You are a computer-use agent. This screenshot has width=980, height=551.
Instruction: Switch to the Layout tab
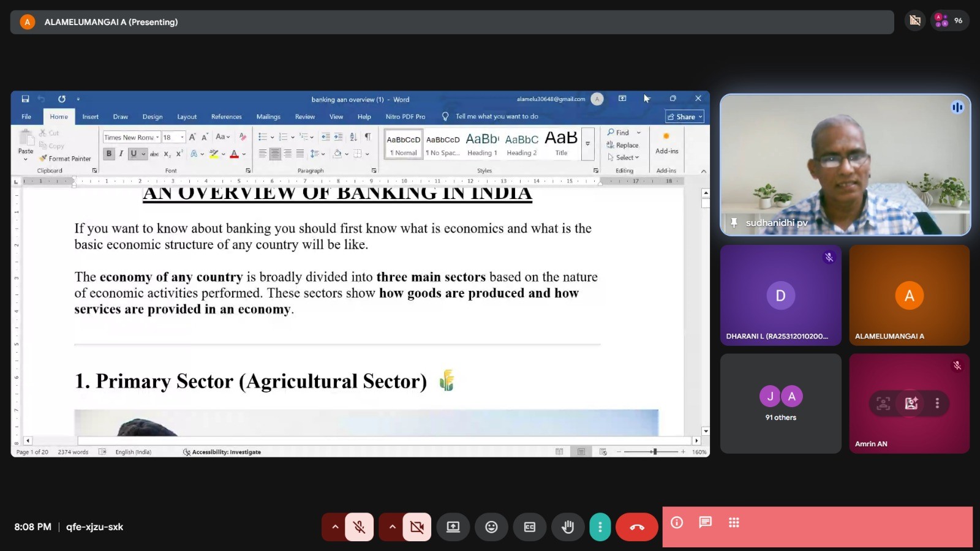click(x=187, y=116)
